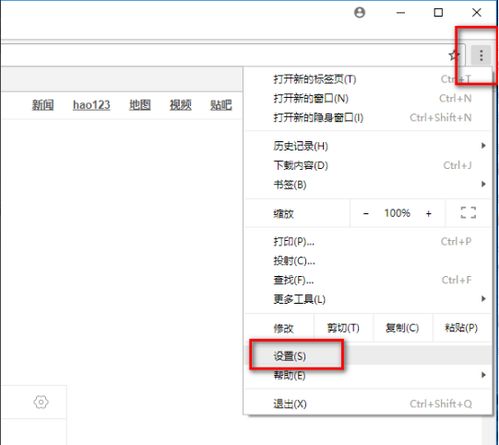Screen dimensions: 499x445
Task: Click the gear icon at page bottom-left
Action: coord(41,402)
